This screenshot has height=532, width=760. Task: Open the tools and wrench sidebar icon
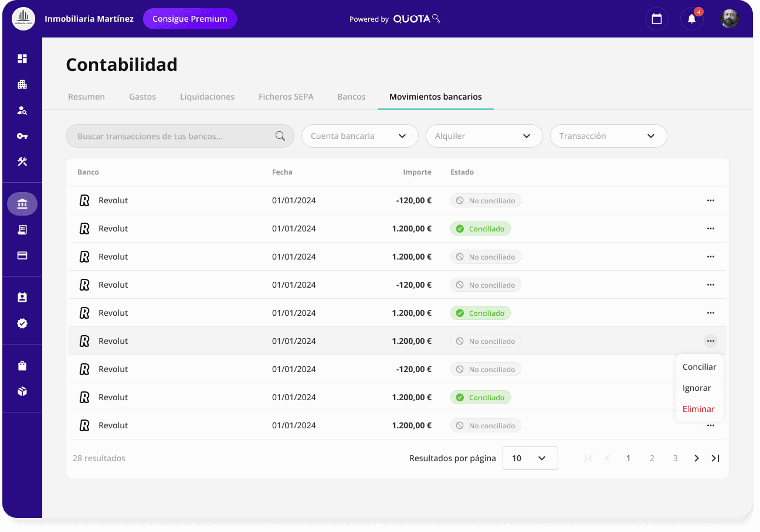[22, 162]
